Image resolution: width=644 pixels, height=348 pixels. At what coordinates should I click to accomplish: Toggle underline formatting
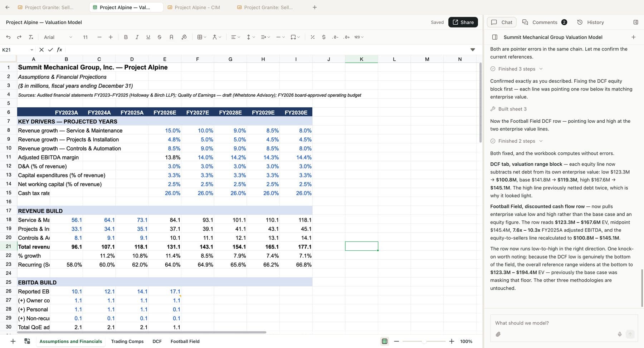[x=148, y=37]
